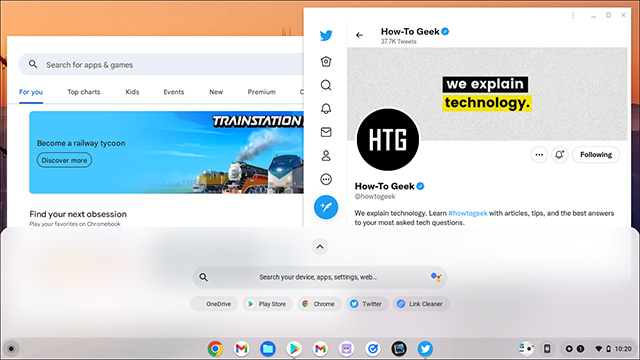This screenshot has height=360, width=640.
Task: Switch to Top charts tab
Action: tap(84, 92)
